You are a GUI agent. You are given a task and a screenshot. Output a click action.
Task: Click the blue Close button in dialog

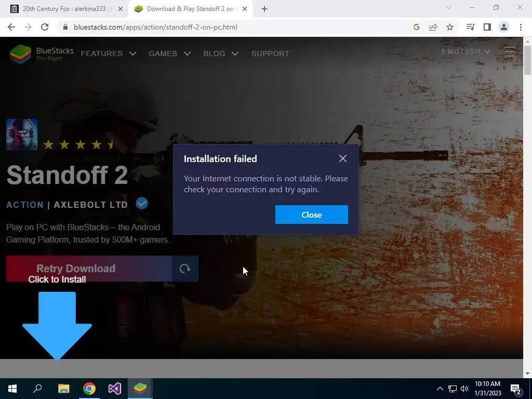(312, 215)
